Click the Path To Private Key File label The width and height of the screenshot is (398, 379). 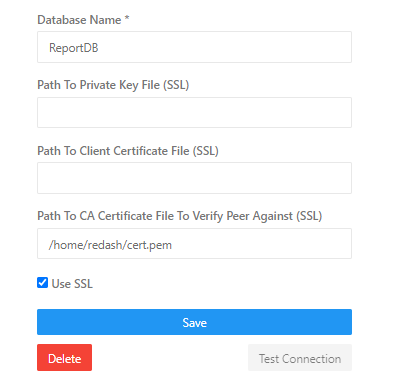point(113,85)
